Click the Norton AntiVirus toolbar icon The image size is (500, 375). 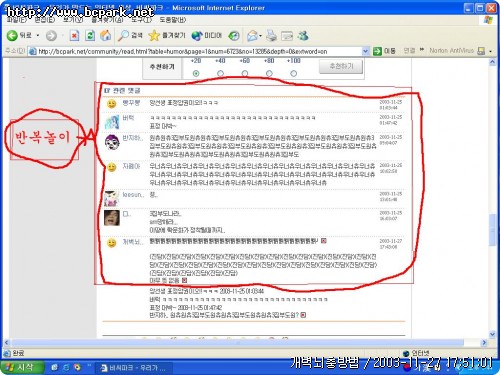coord(481,51)
